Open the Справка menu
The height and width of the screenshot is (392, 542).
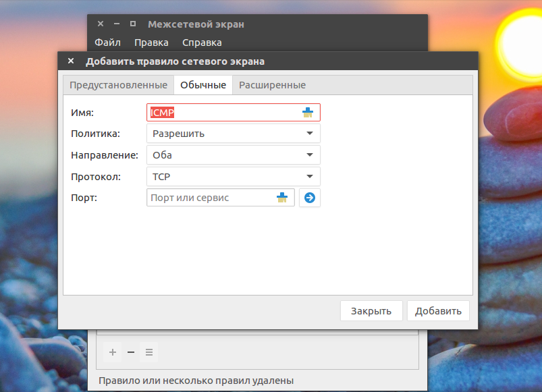(202, 43)
